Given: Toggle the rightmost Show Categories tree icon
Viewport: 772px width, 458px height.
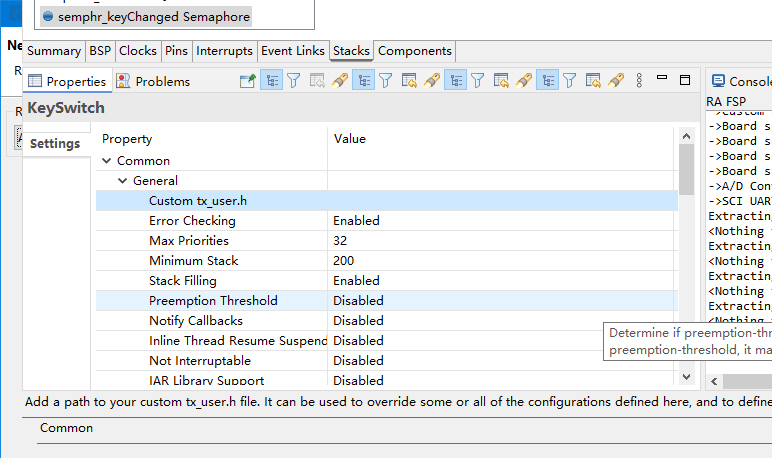Looking at the screenshot, I should [547, 81].
